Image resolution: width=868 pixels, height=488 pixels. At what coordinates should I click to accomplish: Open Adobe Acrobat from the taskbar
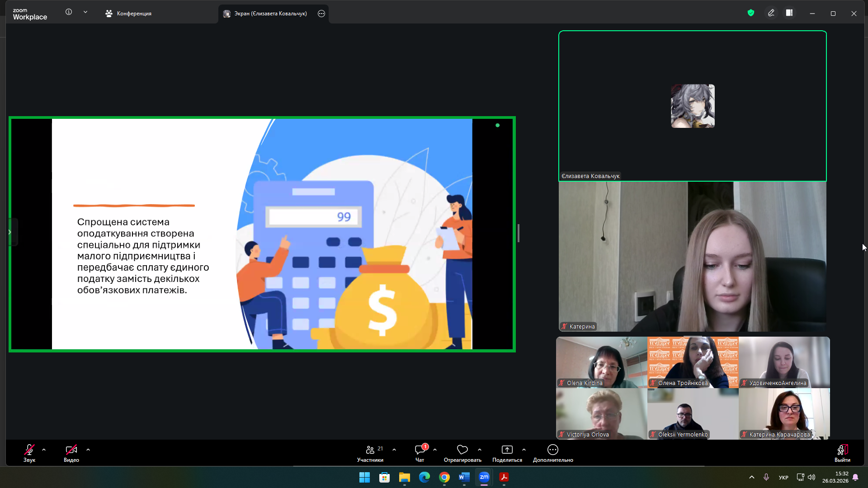[504, 477]
